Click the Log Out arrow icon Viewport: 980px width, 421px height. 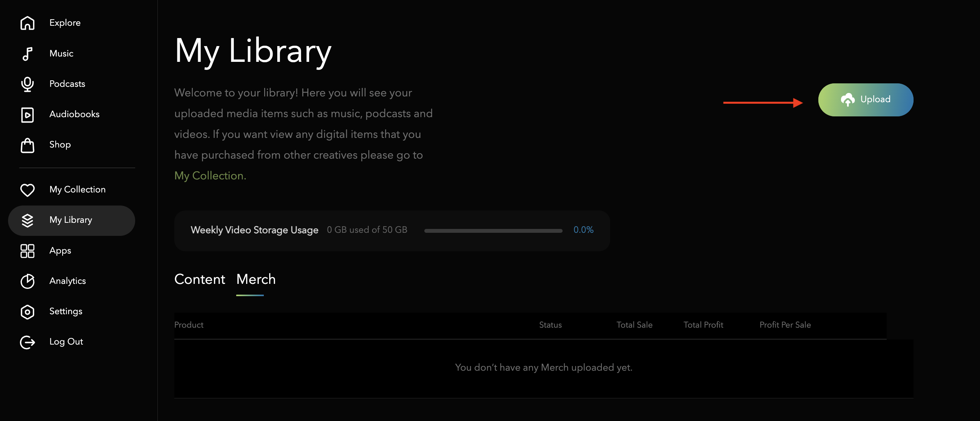(x=27, y=342)
